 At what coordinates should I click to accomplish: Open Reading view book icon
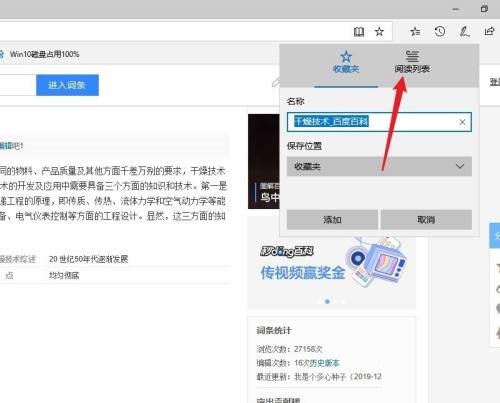pyautogui.click(x=359, y=32)
